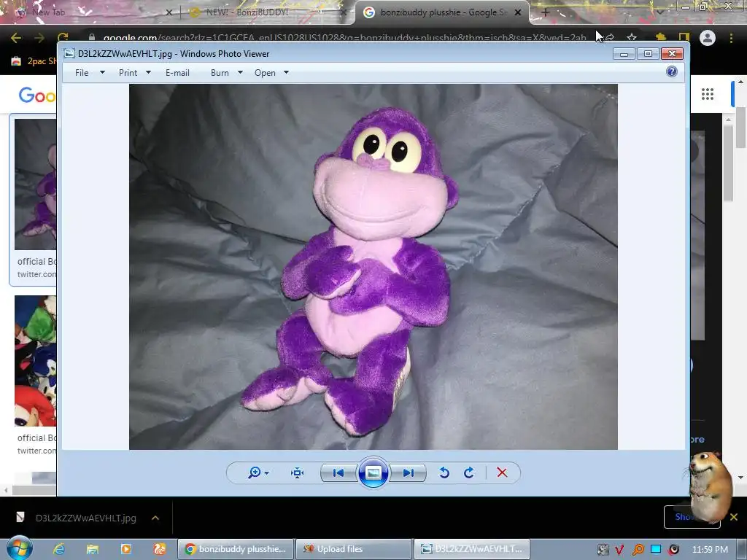Rotate the photo clockwise

469,472
